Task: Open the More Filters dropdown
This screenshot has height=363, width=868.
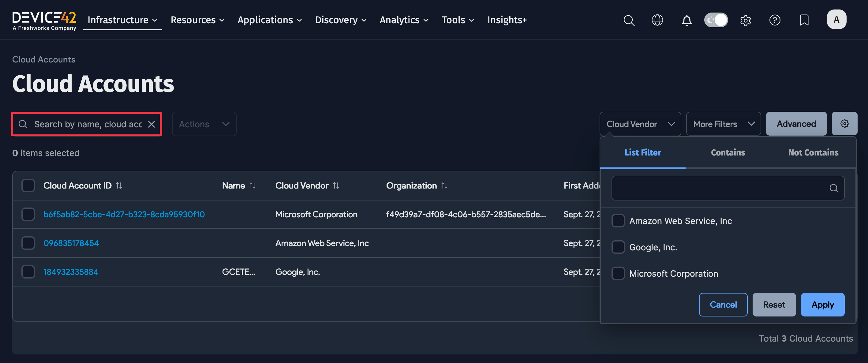Action: pyautogui.click(x=724, y=124)
